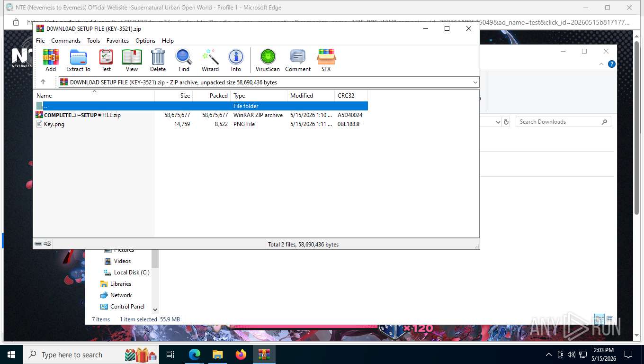Image resolution: width=644 pixels, height=364 pixels.
Task: Sort by CRC32 column header
Action: click(351, 95)
